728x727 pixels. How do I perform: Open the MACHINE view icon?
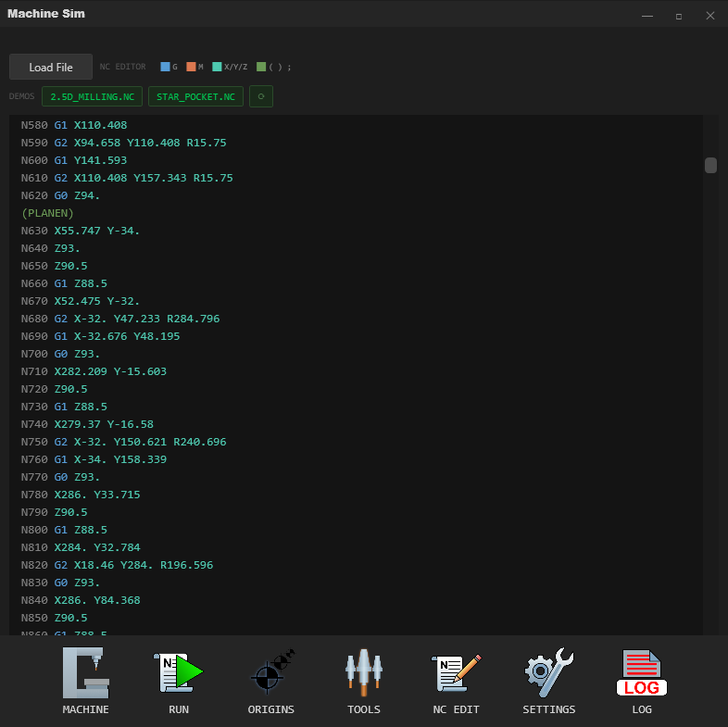pyautogui.click(x=86, y=673)
